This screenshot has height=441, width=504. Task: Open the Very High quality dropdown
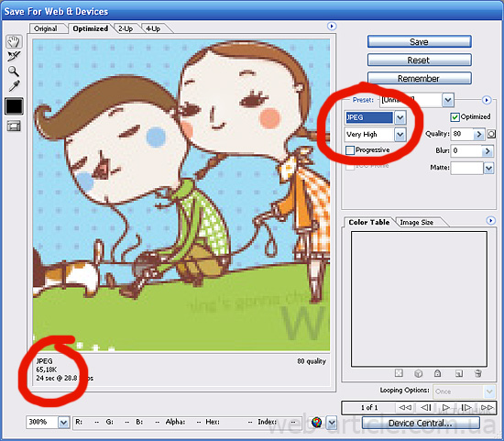point(400,135)
